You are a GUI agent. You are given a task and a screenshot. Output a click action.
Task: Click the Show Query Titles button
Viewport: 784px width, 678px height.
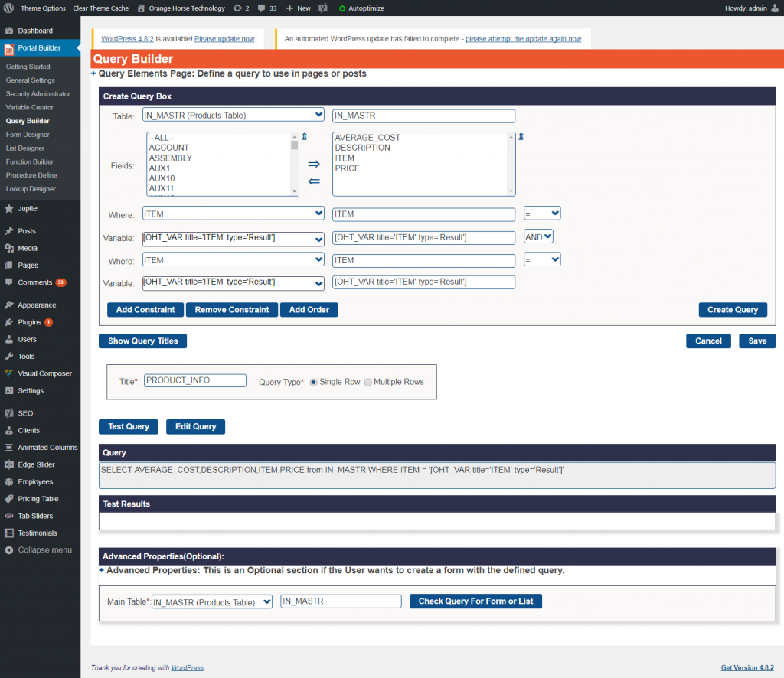(143, 341)
